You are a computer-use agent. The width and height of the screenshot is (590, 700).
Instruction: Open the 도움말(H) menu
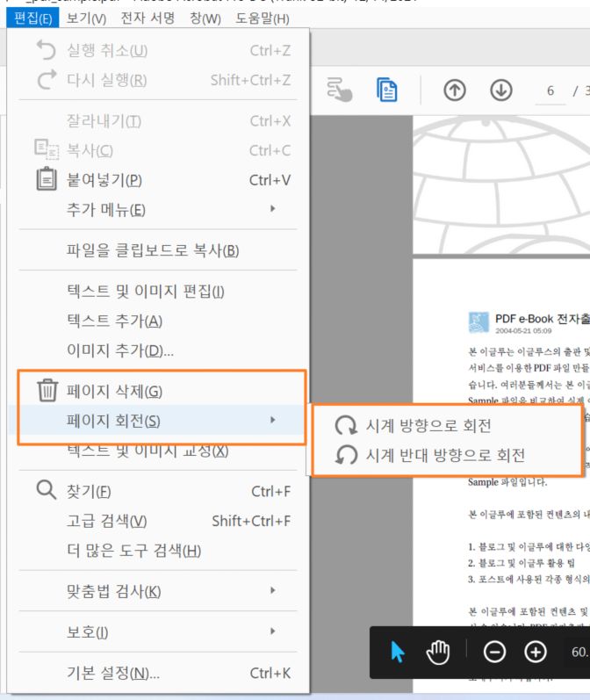point(263,18)
